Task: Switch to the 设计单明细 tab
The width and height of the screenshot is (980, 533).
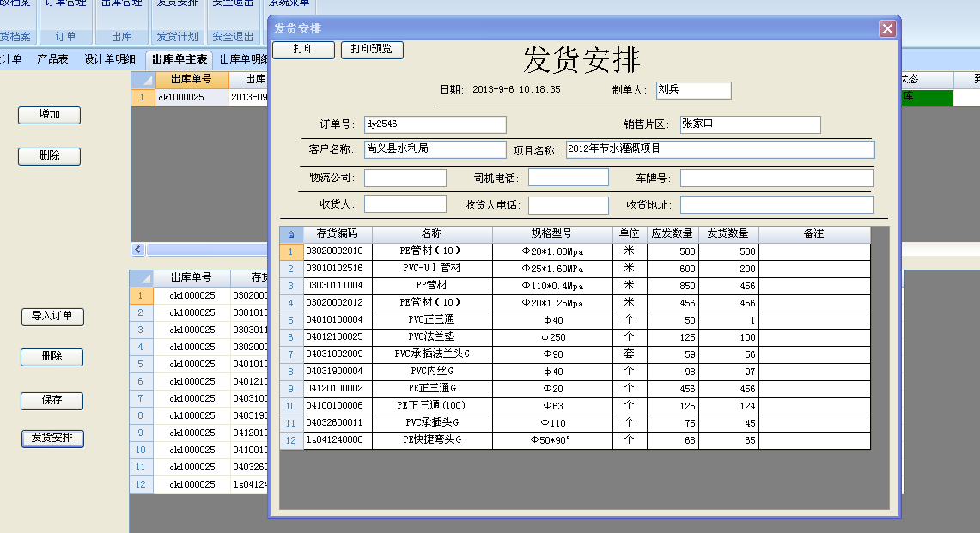Action: point(109,59)
